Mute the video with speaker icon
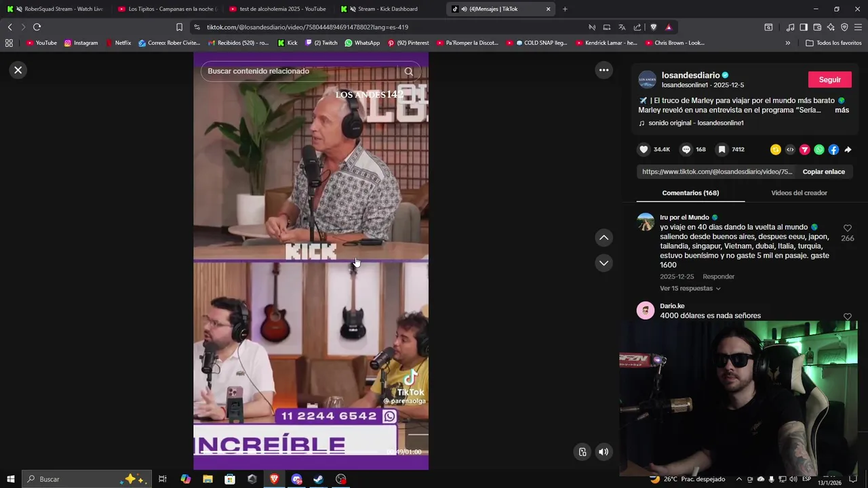Viewport: 868px width, 488px height. 604,452
